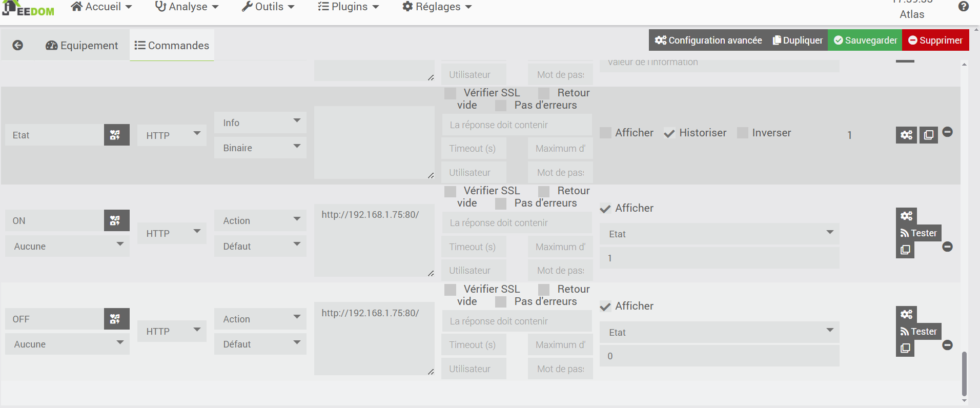Open the Analyse menu
Viewport: 980px width, 408px height.
[187, 7]
